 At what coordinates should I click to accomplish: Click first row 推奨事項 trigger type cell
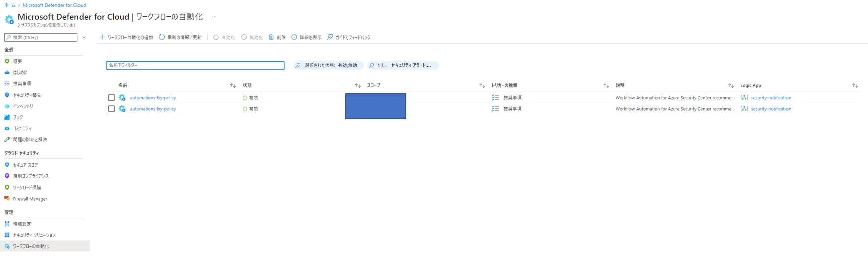point(512,98)
